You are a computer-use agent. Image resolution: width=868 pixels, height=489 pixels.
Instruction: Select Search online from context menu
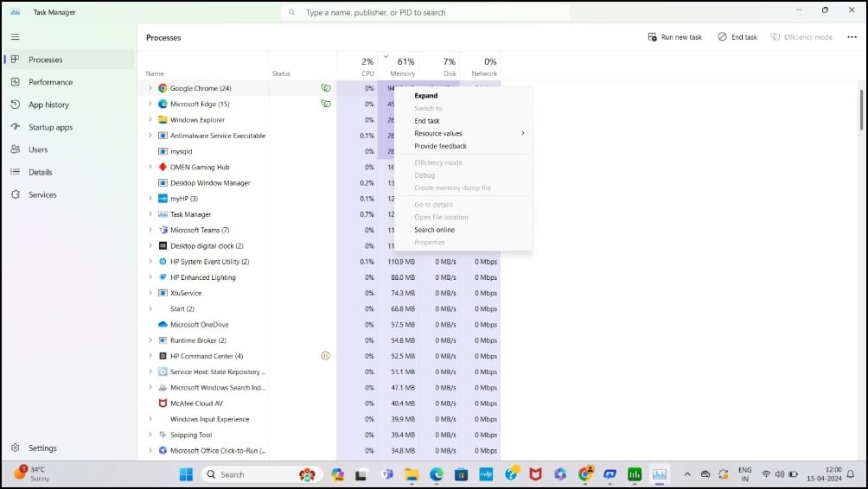pyautogui.click(x=434, y=230)
